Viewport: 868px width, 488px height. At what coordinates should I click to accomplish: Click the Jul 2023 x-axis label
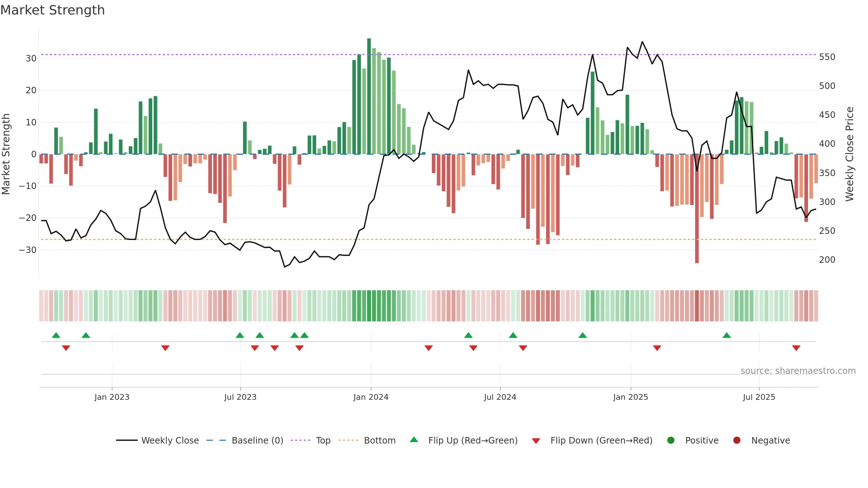pos(241,397)
